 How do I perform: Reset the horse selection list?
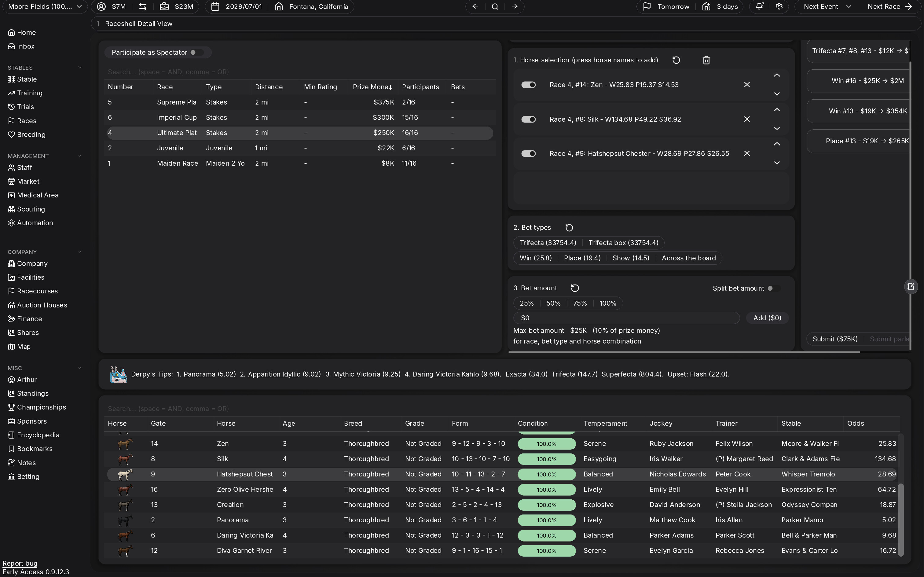tap(676, 60)
